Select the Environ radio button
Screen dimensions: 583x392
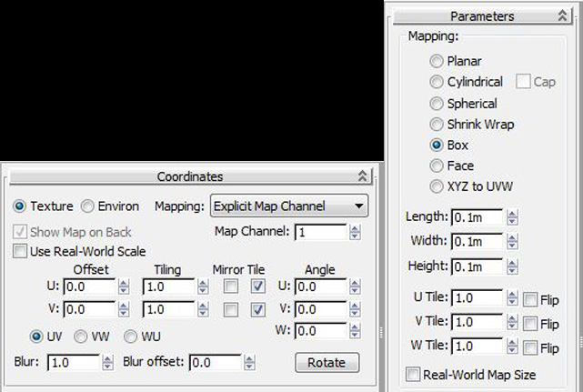88,206
